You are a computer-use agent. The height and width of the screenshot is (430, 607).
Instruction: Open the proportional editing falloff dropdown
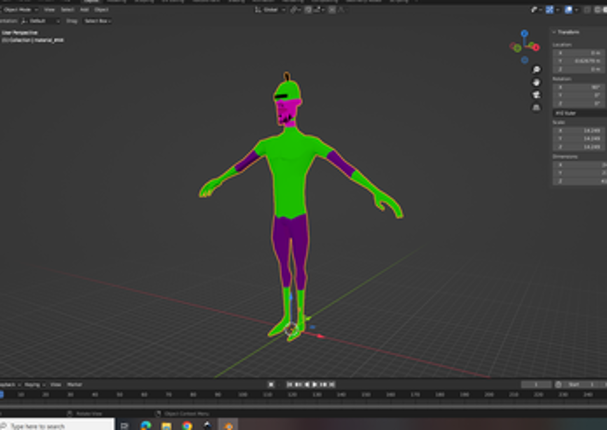(341, 10)
